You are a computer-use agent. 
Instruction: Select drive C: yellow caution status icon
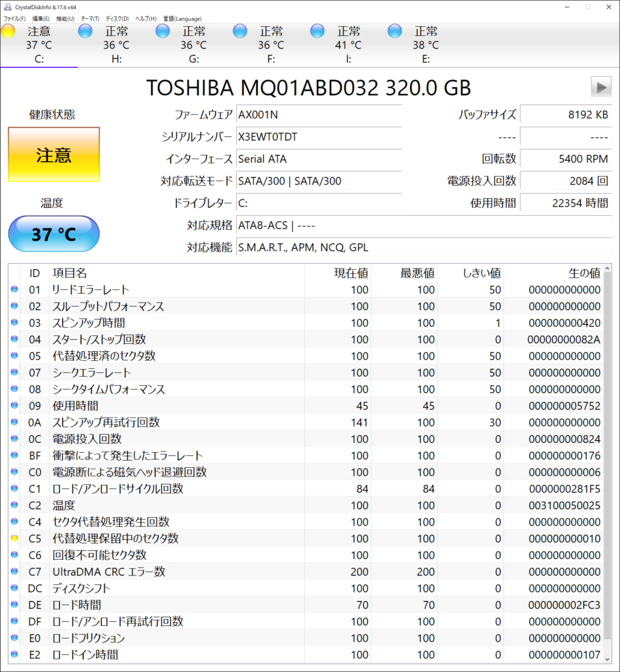(x=9, y=31)
